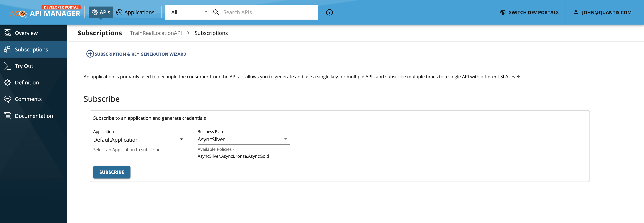The height and width of the screenshot is (223, 644).
Task: Click the Search APIs dropdown filter
Action: pyautogui.click(x=187, y=12)
